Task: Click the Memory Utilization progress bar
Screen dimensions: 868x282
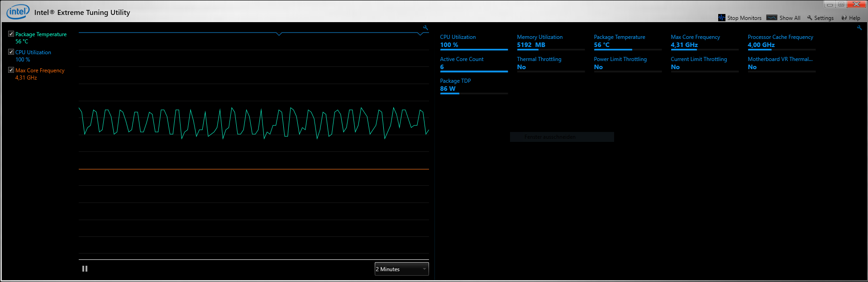Action: (x=551, y=49)
